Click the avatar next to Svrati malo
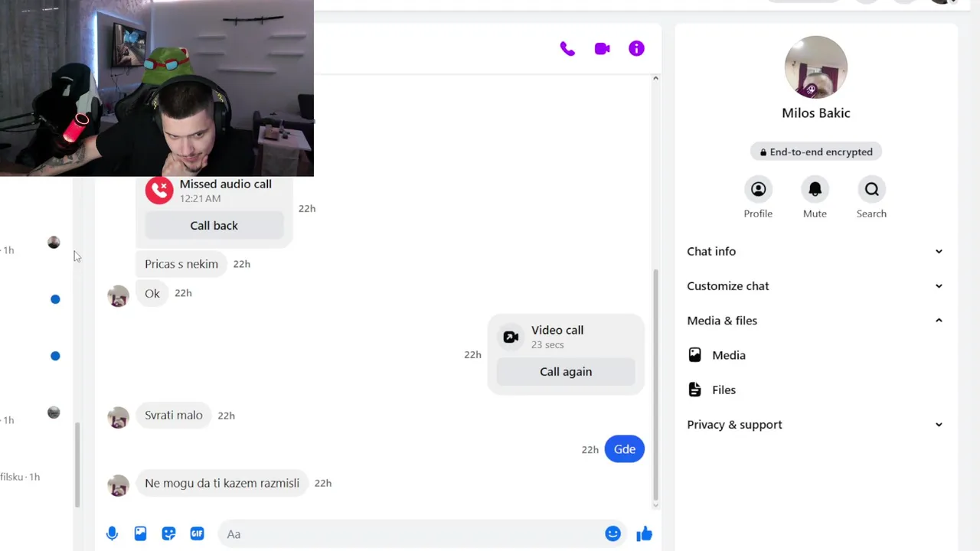The width and height of the screenshot is (980, 551). 118,418
